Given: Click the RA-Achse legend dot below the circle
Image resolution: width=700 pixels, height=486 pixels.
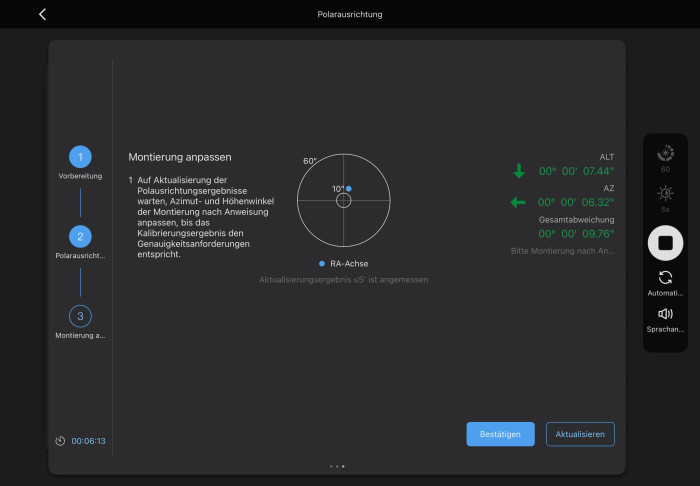Looking at the screenshot, I should (x=322, y=264).
